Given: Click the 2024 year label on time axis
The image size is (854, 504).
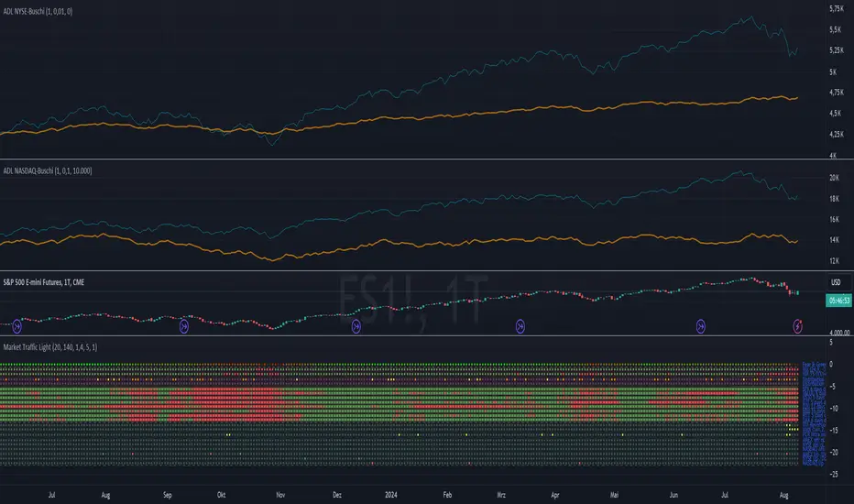Looking at the screenshot, I should click(x=391, y=495).
